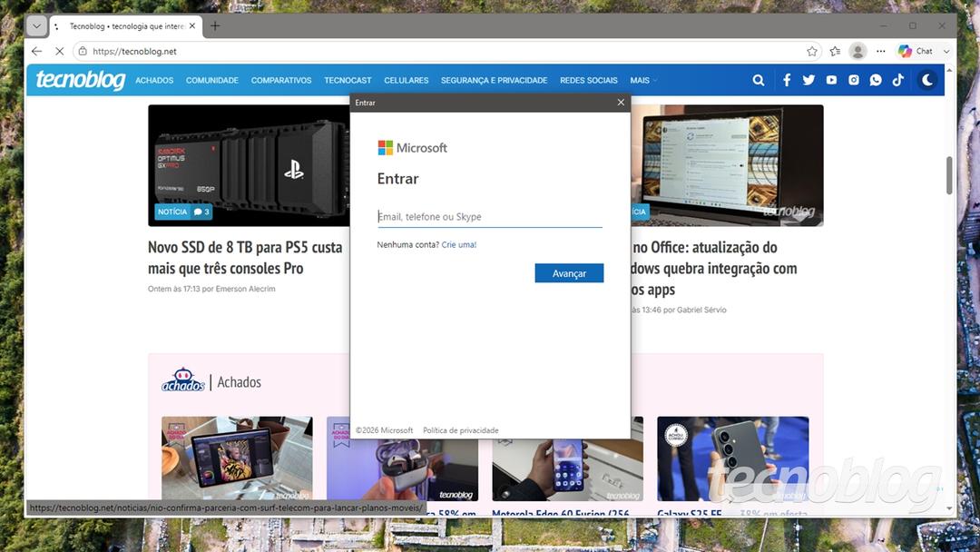Open the Tecnoblog search icon

tap(758, 80)
